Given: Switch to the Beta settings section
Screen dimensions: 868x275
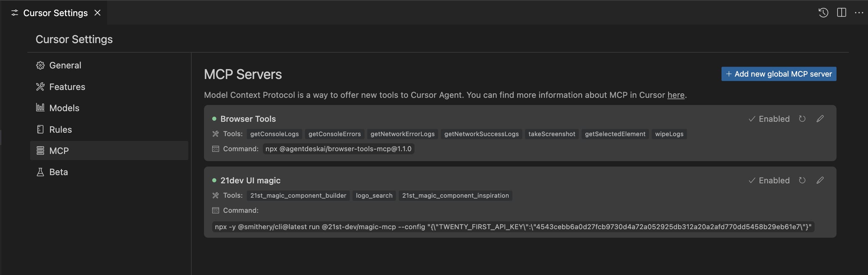Looking at the screenshot, I should [59, 172].
